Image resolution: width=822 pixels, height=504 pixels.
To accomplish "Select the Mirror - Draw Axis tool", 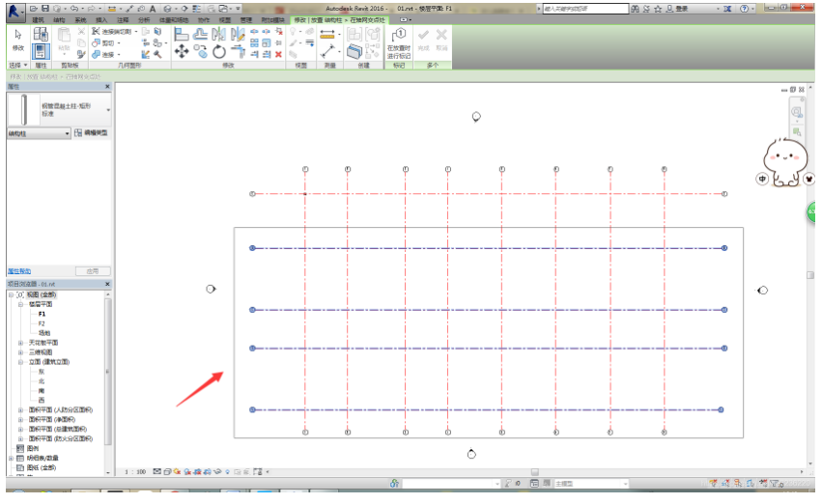I will point(238,35).
